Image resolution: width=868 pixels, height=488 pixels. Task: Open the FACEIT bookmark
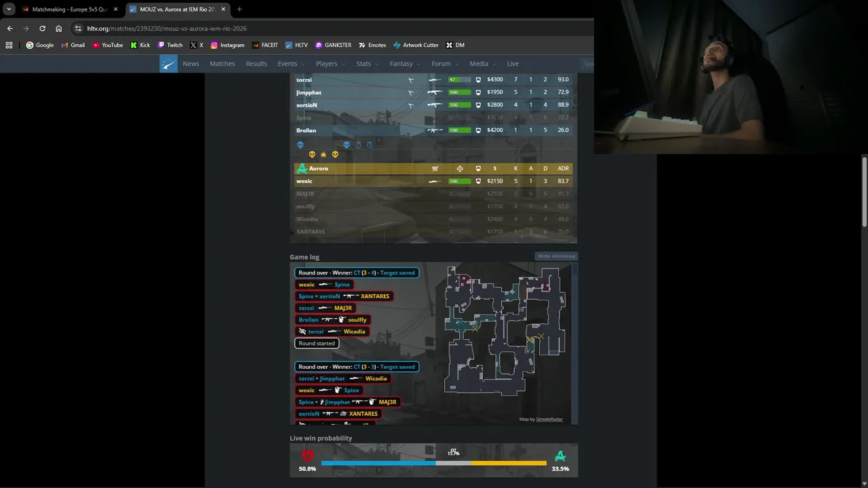pyautogui.click(x=264, y=45)
